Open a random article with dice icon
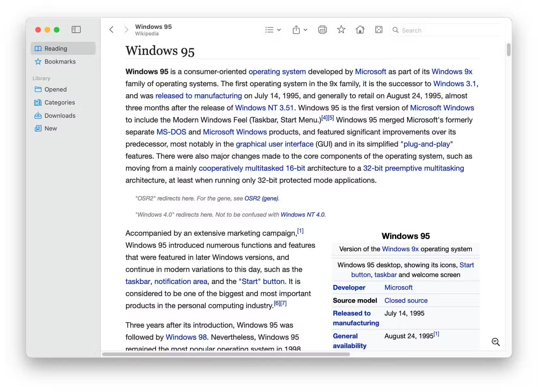538x392 pixels. (379, 30)
